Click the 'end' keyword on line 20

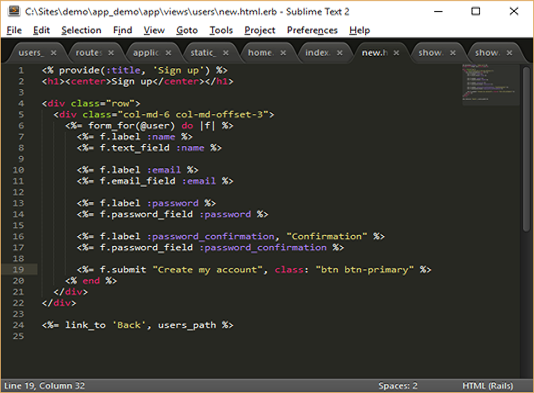point(91,281)
